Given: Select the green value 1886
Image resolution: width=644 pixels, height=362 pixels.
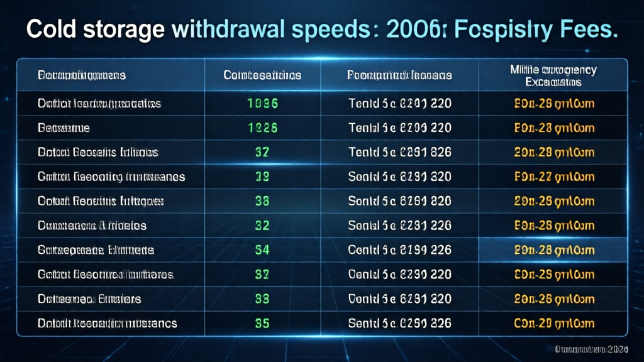Looking at the screenshot, I should [x=262, y=103].
